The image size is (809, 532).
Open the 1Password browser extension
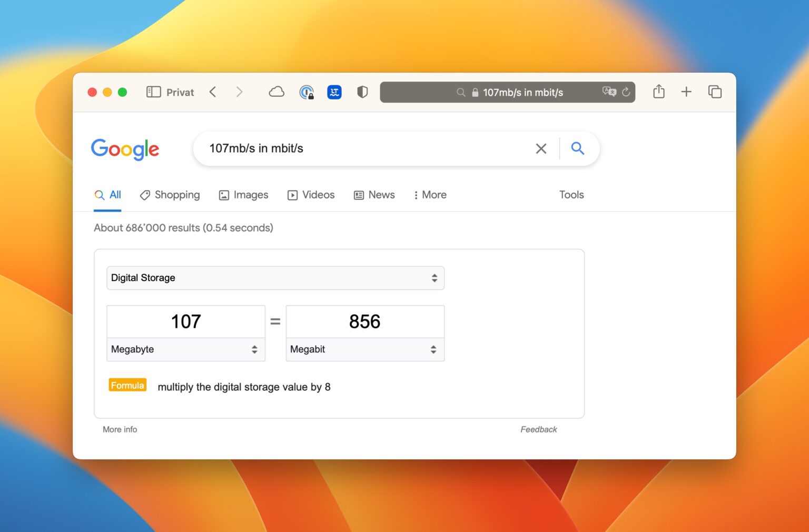[307, 92]
